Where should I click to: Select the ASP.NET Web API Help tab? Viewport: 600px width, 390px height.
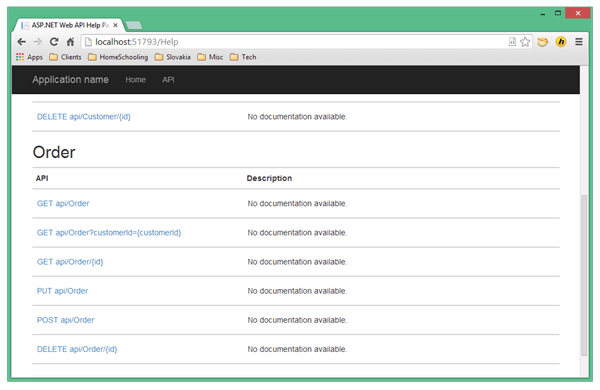pos(69,25)
